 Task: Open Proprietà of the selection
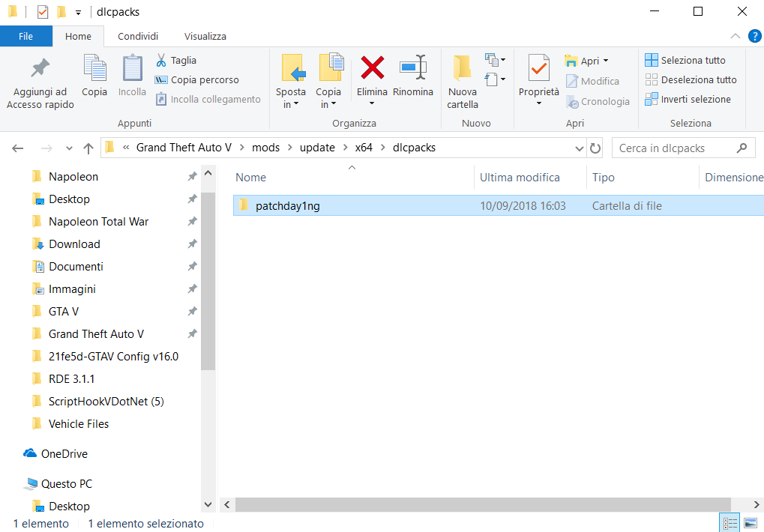(539, 76)
